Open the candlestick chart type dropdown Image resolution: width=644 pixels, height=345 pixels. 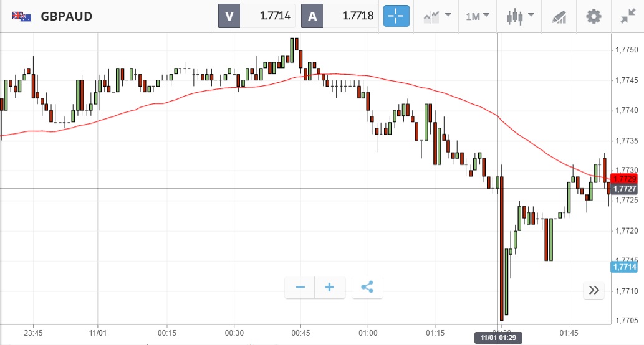pyautogui.click(x=521, y=16)
